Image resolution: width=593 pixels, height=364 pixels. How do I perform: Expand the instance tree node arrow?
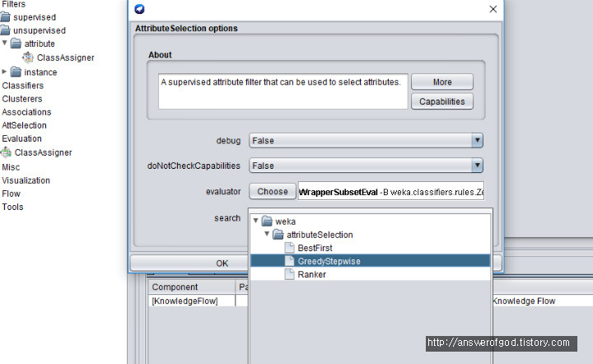(x=5, y=72)
